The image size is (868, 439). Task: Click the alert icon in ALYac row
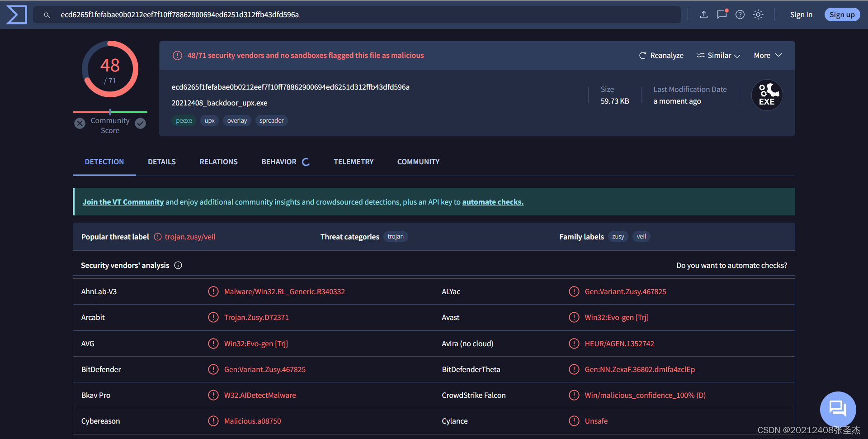pos(574,291)
